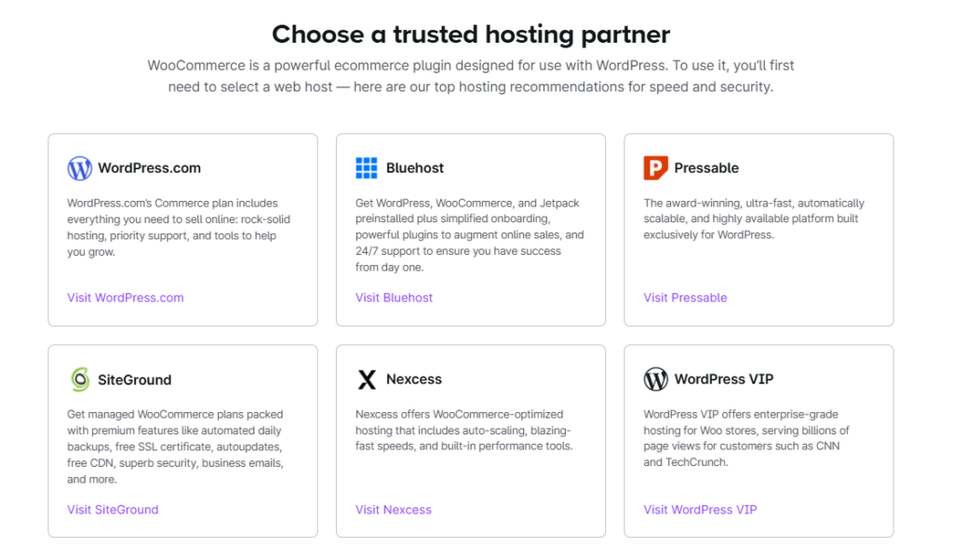Follow the Visit Pressable link
The width and height of the screenshot is (953, 560).
click(x=685, y=298)
